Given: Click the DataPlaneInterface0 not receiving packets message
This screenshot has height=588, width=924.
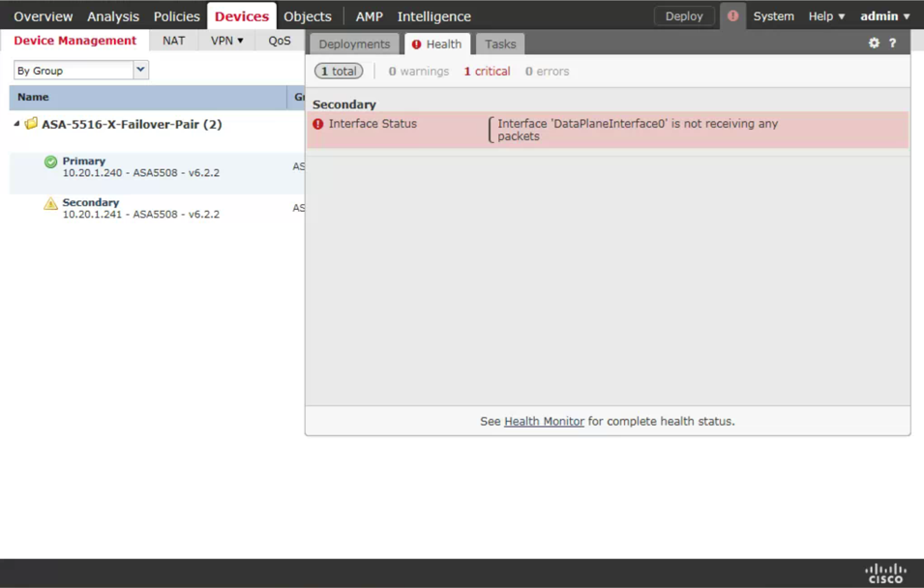Looking at the screenshot, I should coord(638,130).
